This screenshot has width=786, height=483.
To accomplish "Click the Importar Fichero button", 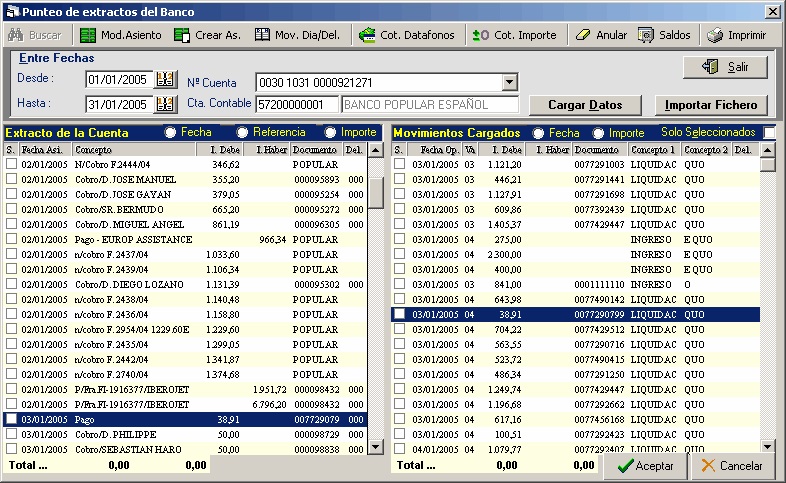I will [711, 105].
